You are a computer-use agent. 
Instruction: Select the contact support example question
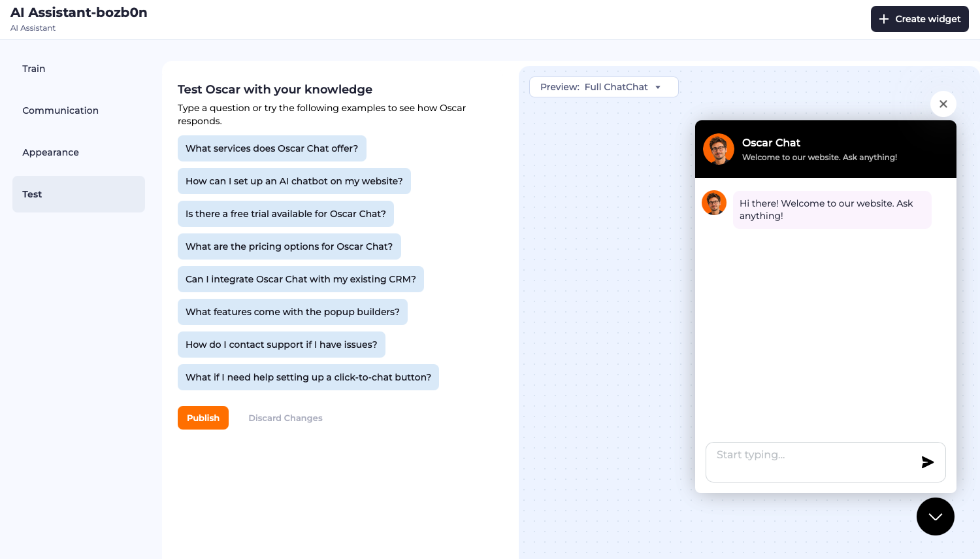(282, 345)
